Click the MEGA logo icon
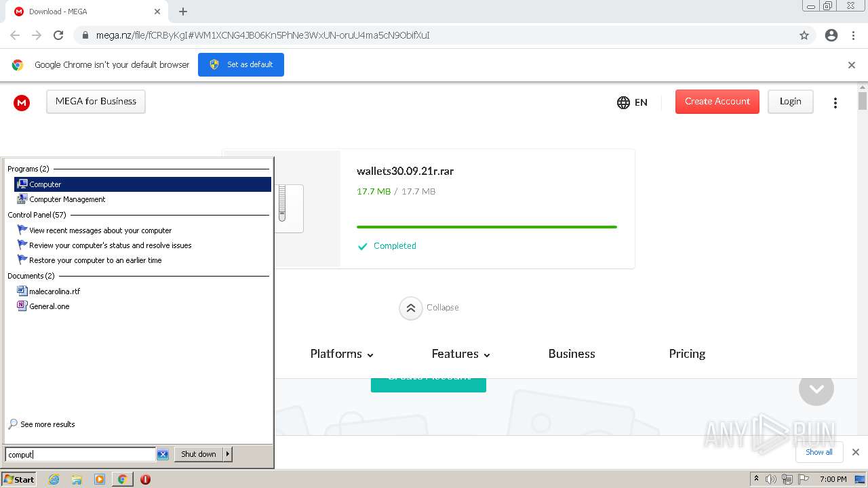This screenshot has width=868, height=488. (x=22, y=102)
